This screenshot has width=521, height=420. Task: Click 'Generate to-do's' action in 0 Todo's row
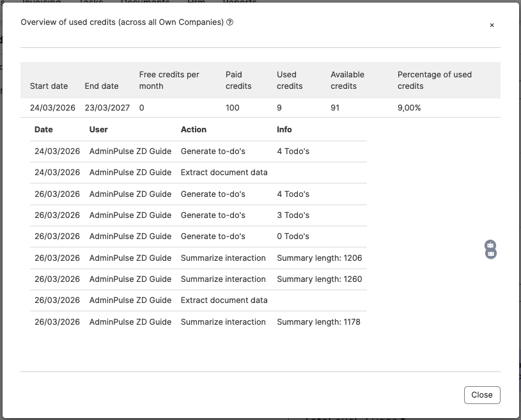coord(213,237)
